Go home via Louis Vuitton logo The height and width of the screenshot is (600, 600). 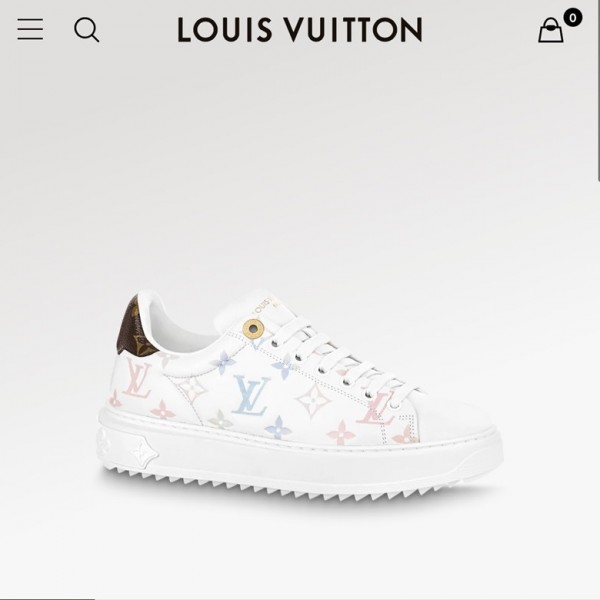(300, 29)
